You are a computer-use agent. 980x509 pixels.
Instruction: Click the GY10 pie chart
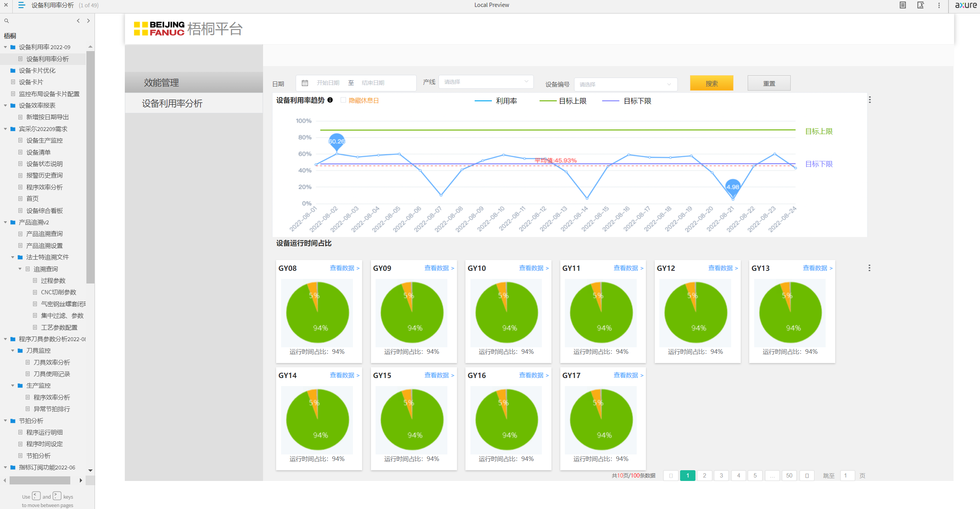point(507,313)
